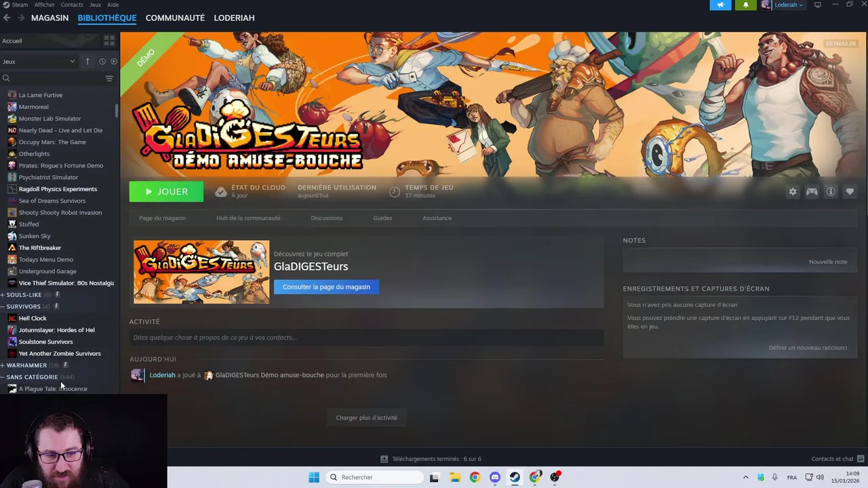
Task: Click Steam icon in taskbar
Action: tap(515, 477)
